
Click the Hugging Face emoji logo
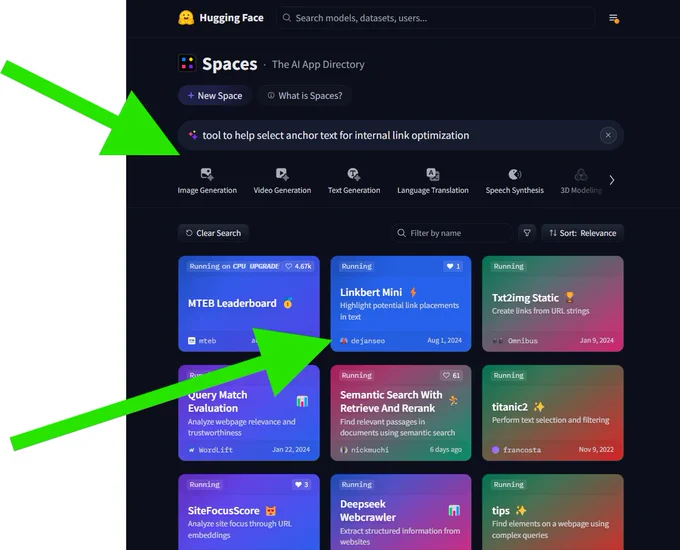(186, 18)
